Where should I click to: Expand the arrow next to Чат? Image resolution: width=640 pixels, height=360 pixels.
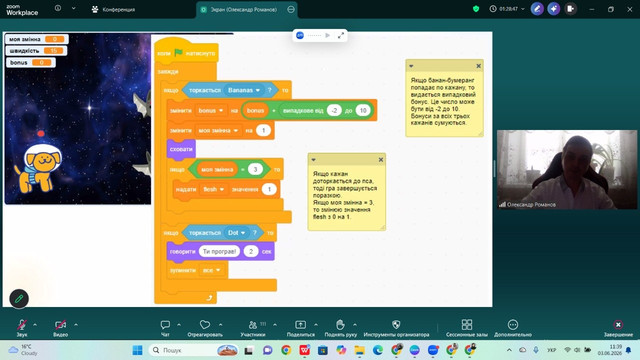pos(179,325)
